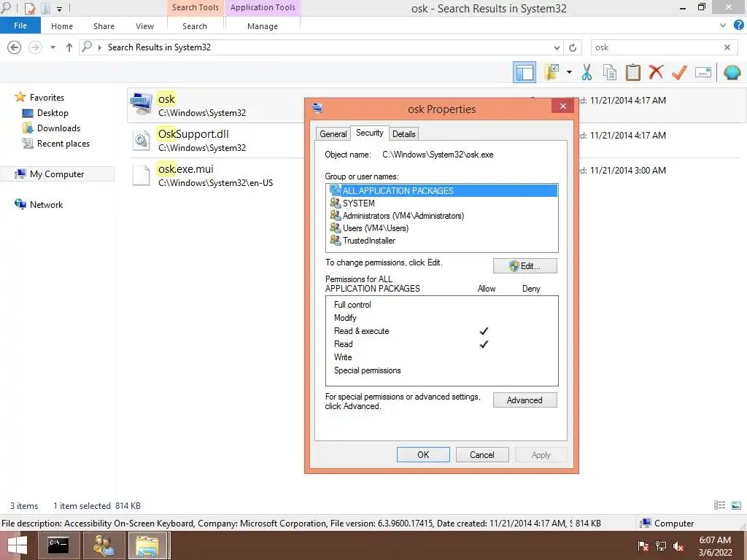Select Desktop in navigation pane
The width and height of the screenshot is (747, 560).
(x=53, y=113)
